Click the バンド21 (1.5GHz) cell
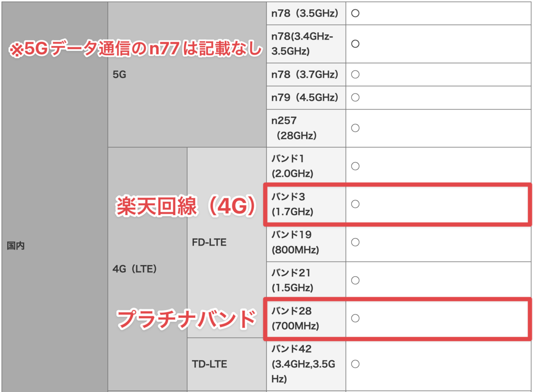This screenshot has width=533, height=392. tap(306, 281)
